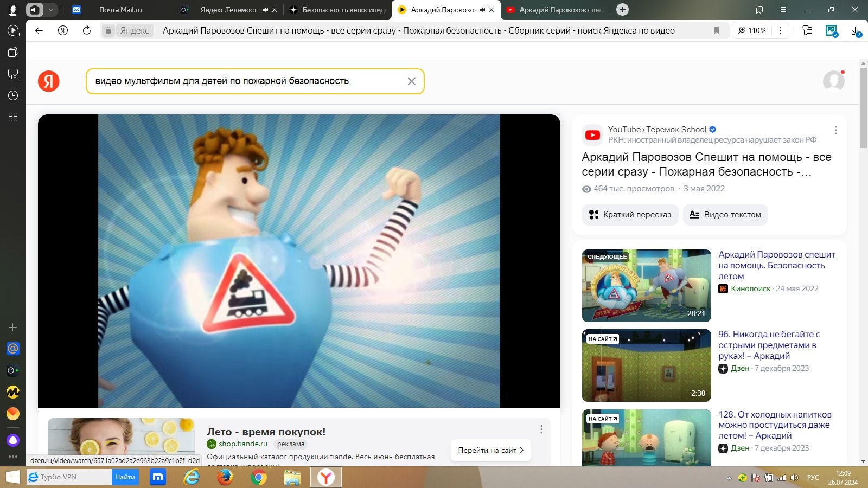Open the 110% zoom indicator
Image resolution: width=868 pixels, height=488 pixels.
pyautogui.click(x=752, y=30)
